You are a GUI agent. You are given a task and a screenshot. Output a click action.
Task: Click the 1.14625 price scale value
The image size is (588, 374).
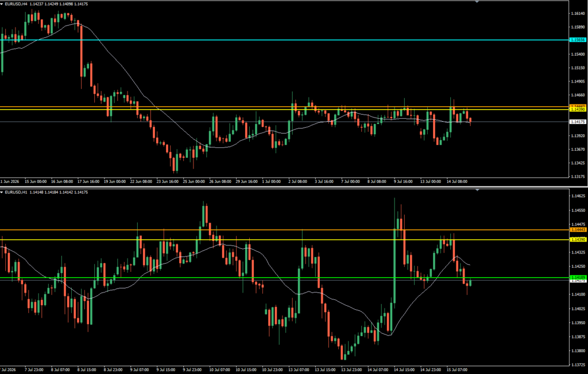[x=578, y=196]
